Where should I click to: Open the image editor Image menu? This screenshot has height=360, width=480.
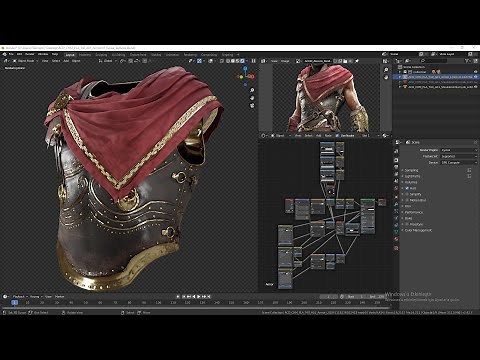click(285, 61)
